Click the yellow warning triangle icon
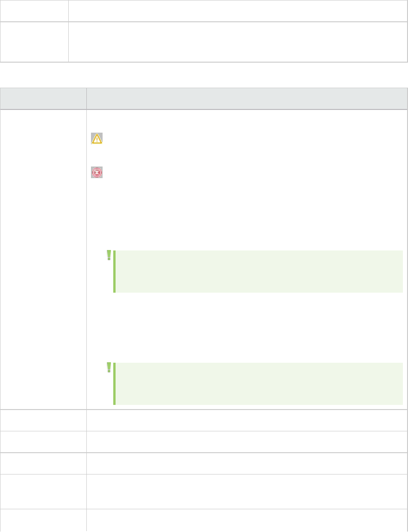This screenshot has height=532, width=408. click(97, 138)
